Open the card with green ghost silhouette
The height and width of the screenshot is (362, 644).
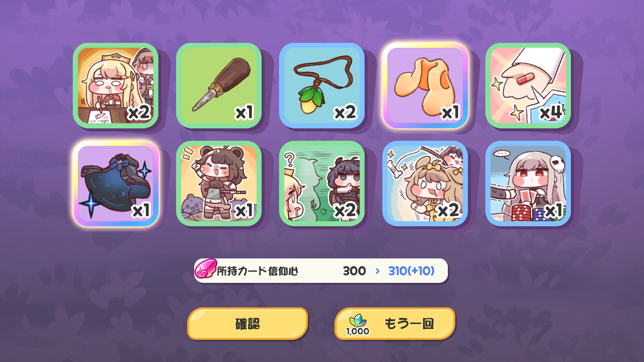tap(322, 183)
